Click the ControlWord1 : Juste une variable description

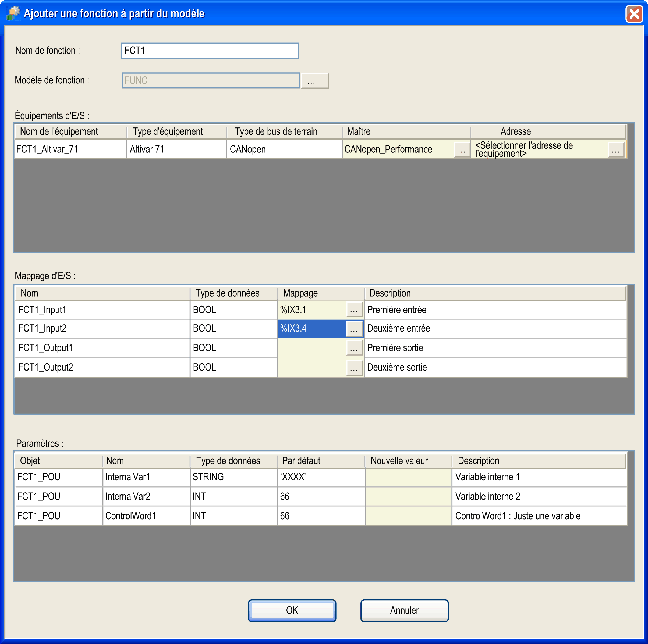539,516
